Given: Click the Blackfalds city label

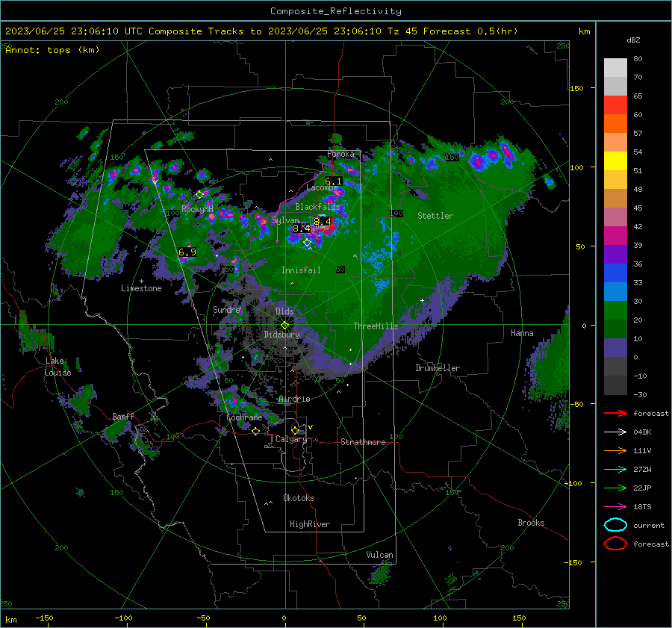Looking at the screenshot, I should click(x=317, y=207).
